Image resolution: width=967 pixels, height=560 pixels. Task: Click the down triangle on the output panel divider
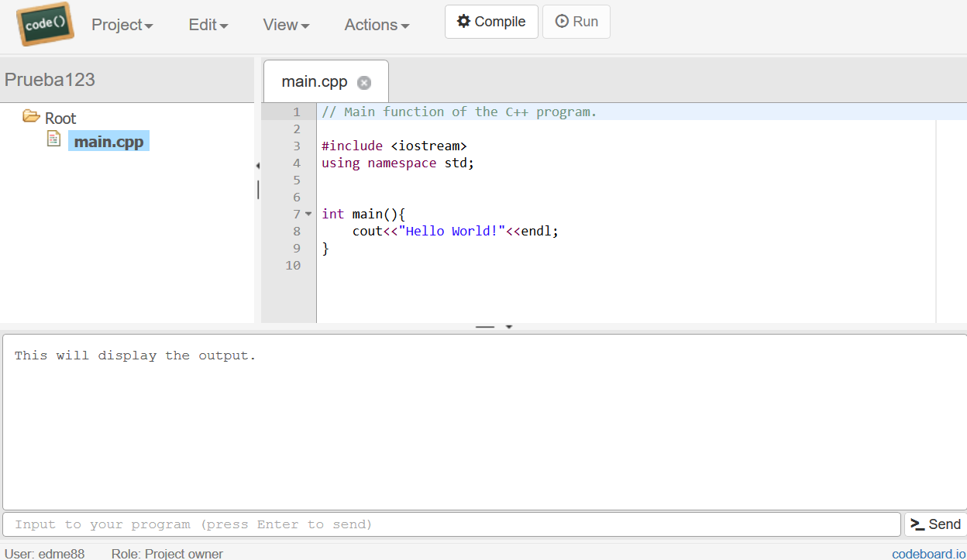508,328
